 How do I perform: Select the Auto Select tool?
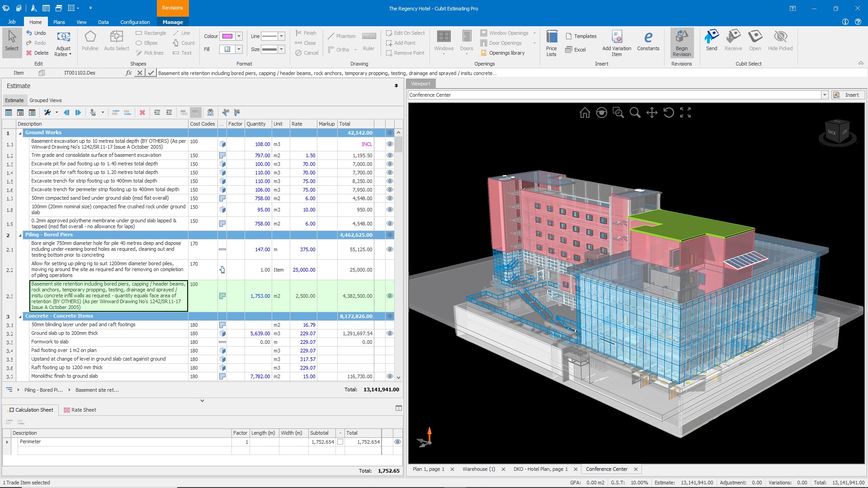(x=116, y=41)
